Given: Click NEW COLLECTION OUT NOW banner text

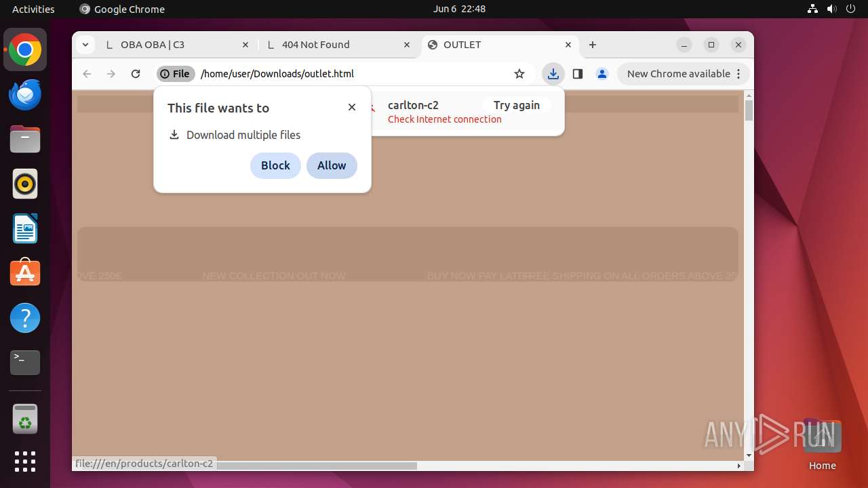Looking at the screenshot, I should click(274, 276).
